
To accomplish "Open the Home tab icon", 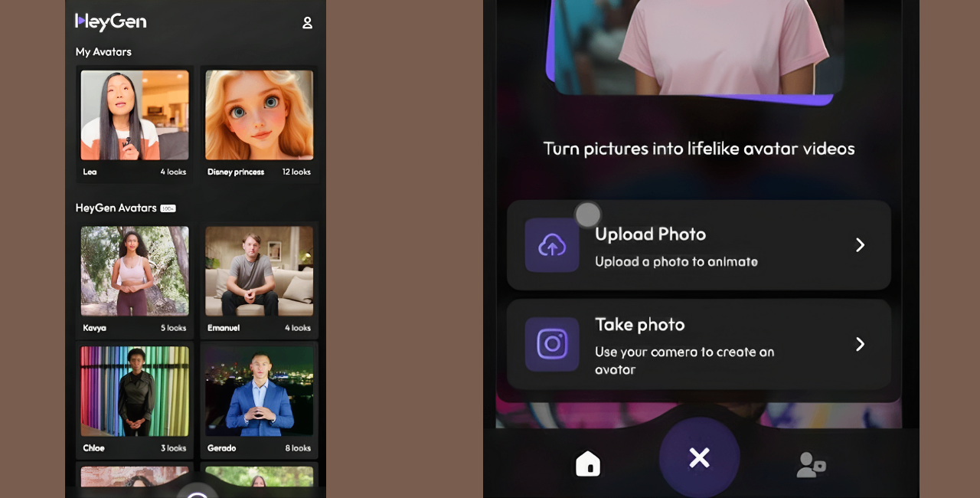I will (x=587, y=462).
